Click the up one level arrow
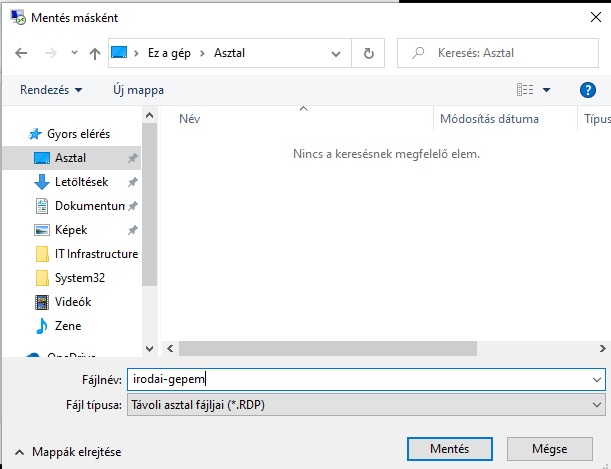This screenshot has width=611, height=469. 94,53
